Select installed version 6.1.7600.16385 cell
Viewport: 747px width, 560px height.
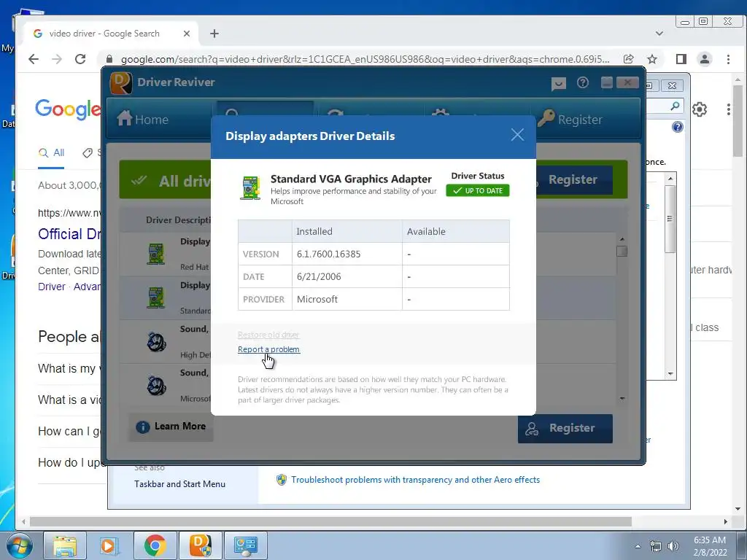point(347,254)
